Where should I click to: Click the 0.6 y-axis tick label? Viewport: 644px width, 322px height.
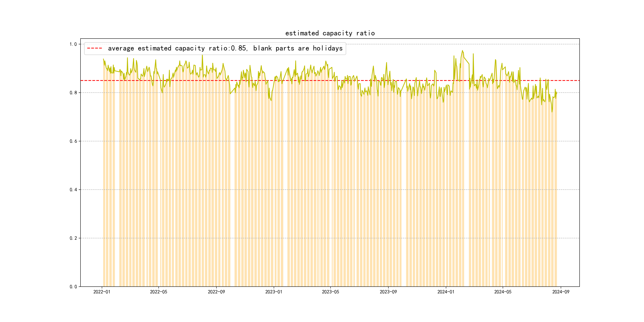tap(73, 141)
